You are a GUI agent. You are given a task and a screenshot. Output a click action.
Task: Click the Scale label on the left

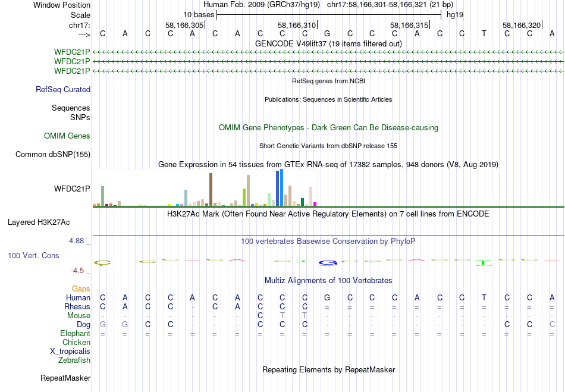click(x=80, y=15)
